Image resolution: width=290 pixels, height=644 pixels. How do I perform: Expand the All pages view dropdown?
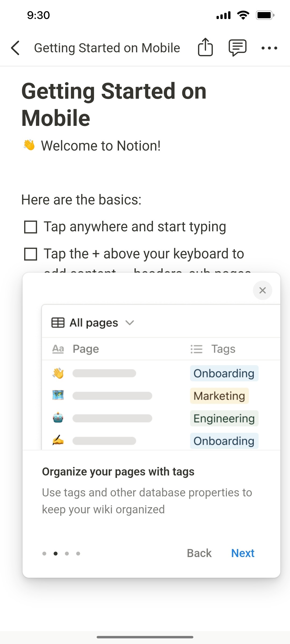coord(130,323)
